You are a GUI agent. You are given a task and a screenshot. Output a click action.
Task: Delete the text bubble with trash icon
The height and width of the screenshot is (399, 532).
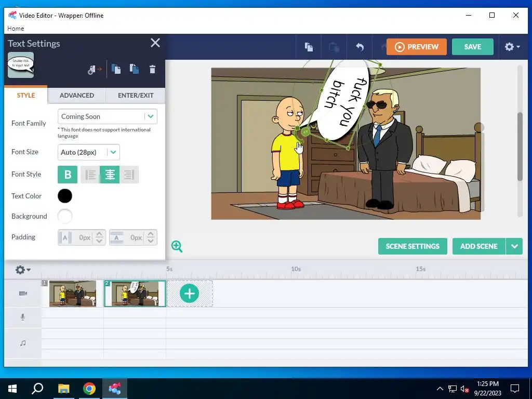tap(152, 69)
